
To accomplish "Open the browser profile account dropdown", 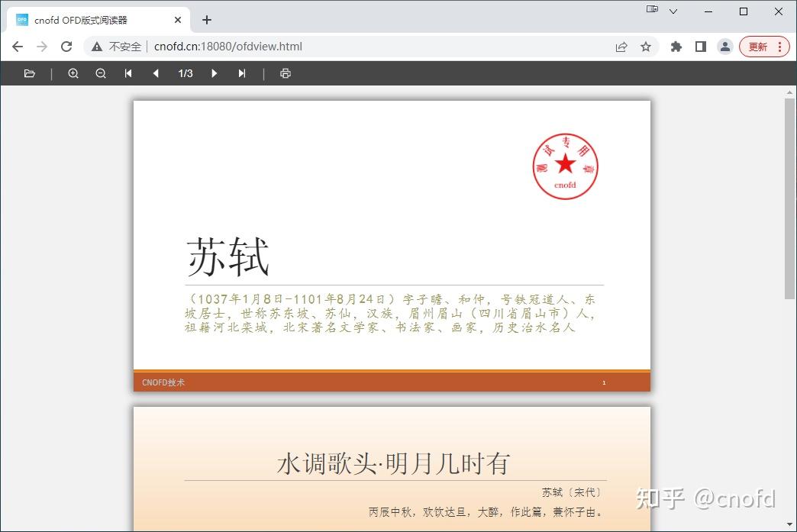I will pyautogui.click(x=724, y=47).
